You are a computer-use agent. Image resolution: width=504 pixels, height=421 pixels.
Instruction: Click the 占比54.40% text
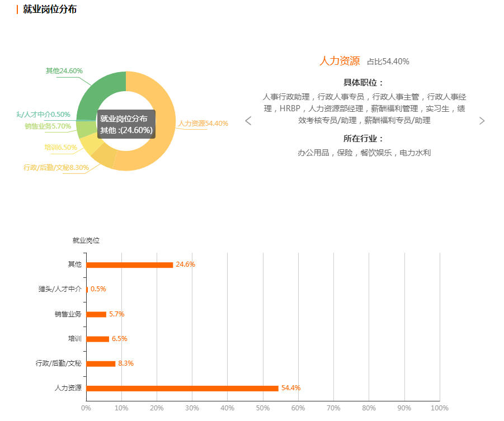[388, 62]
